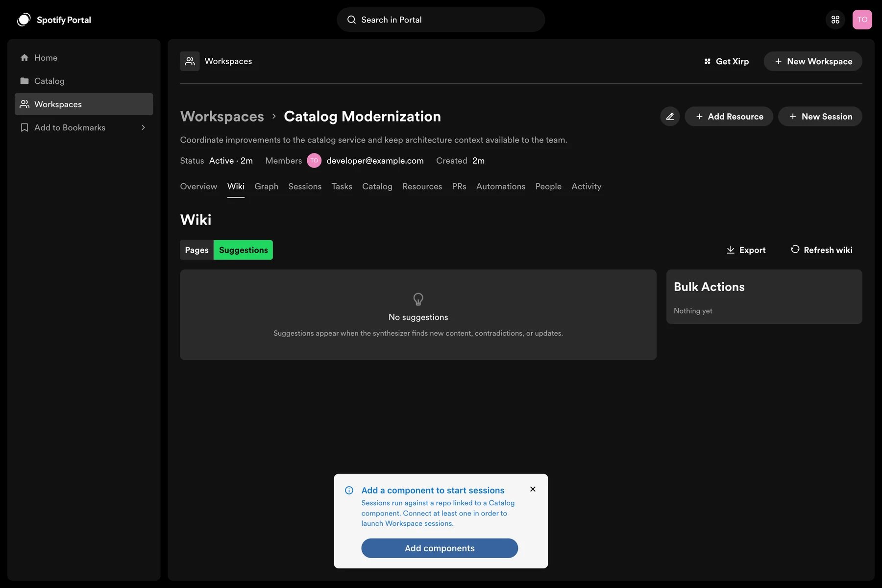Click the Add components button
Image resolution: width=882 pixels, height=588 pixels.
click(440, 548)
